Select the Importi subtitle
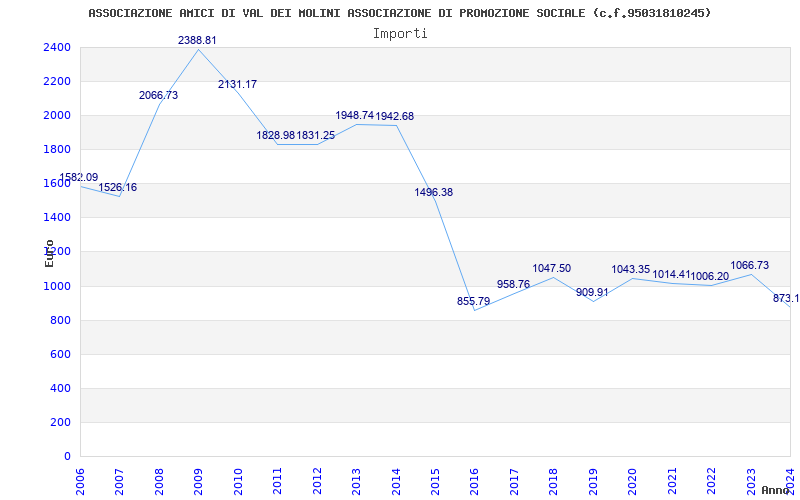The height and width of the screenshot is (500, 800). tap(400, 34)
